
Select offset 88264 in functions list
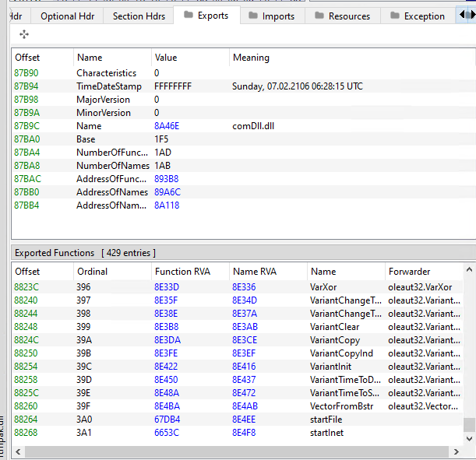pyautogui.click(x=26, y=420)
